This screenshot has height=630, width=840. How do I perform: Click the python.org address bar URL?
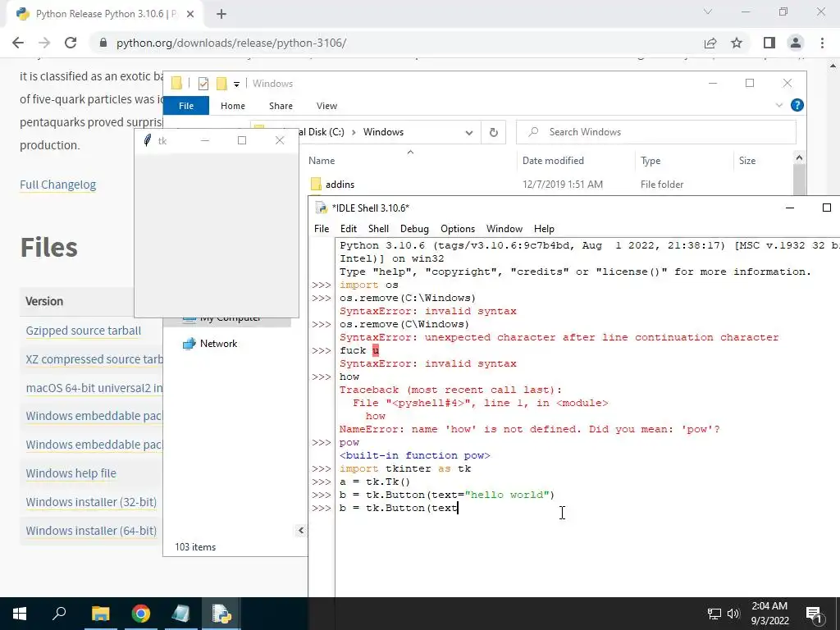click(231, 43)
